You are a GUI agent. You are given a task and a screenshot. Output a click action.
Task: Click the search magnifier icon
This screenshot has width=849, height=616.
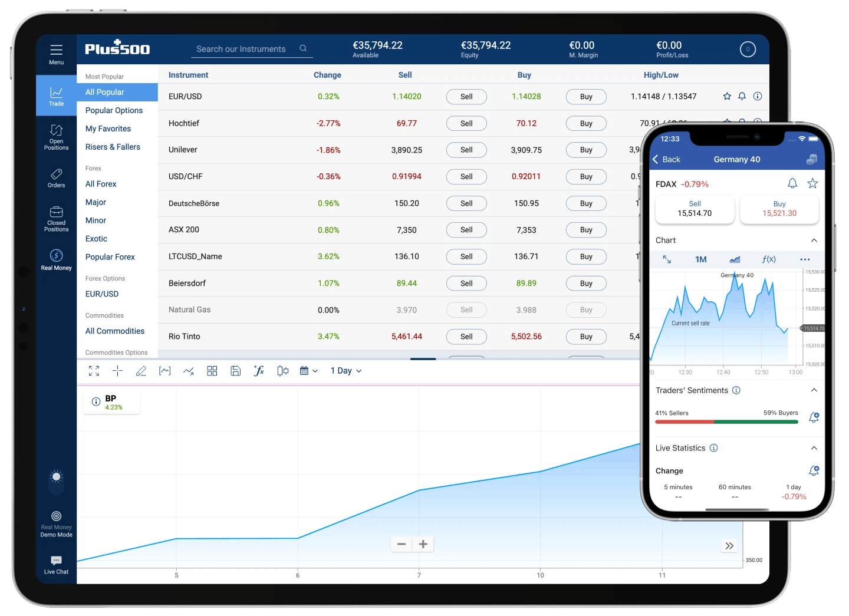(303, 48)
